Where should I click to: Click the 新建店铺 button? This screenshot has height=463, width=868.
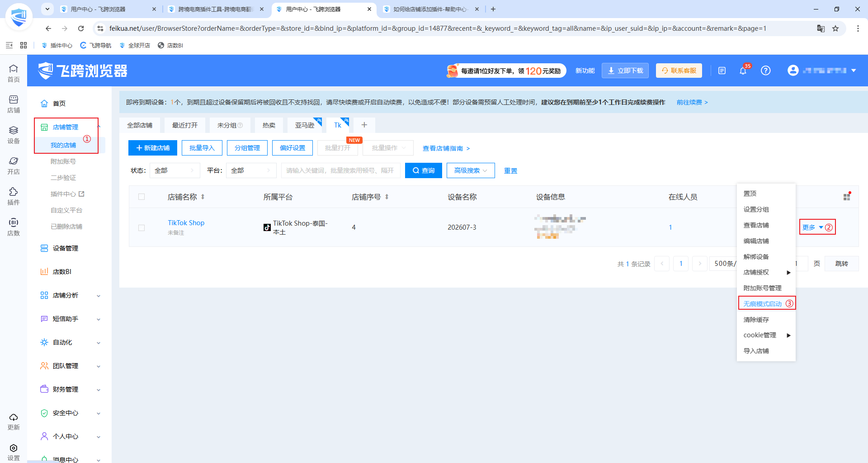[153, 148]
